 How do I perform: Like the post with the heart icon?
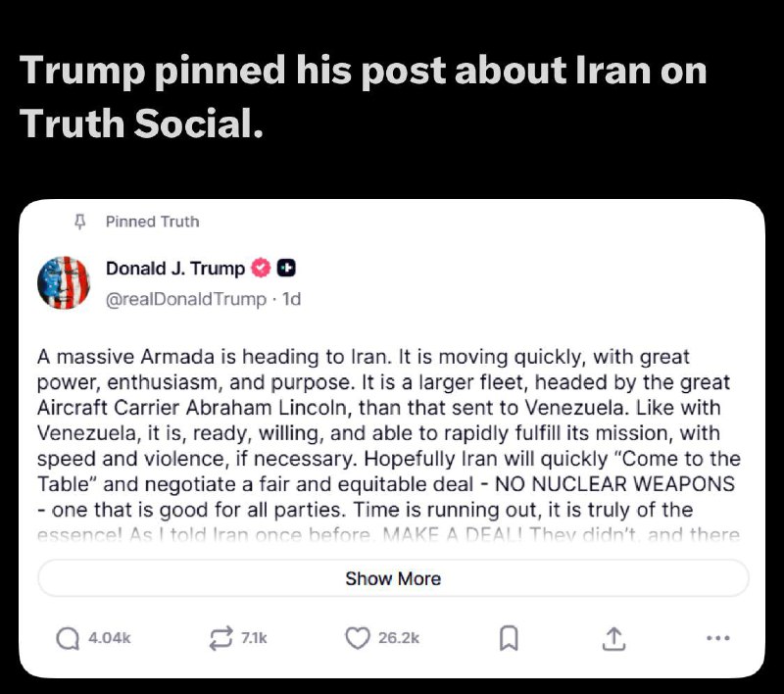point(358,638)
